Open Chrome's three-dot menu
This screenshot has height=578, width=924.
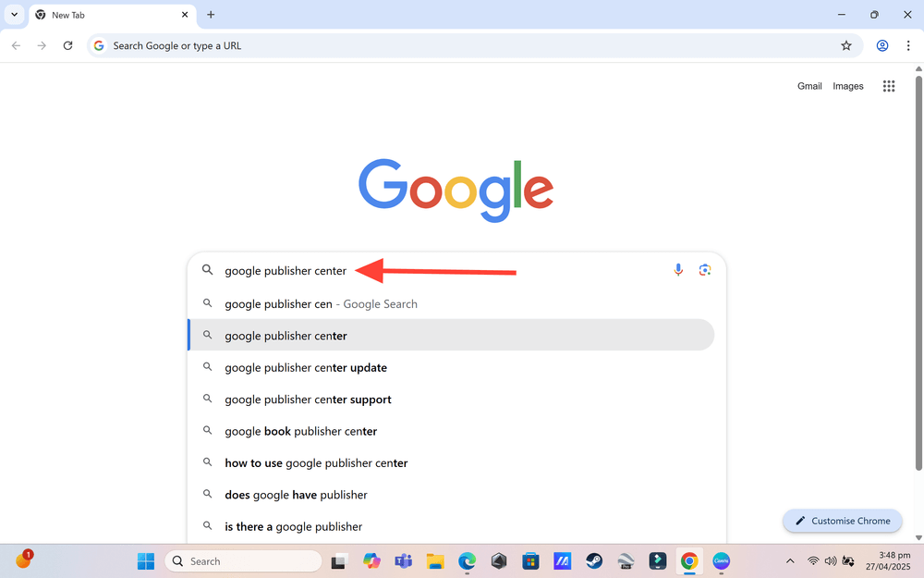tap(908, 45)
